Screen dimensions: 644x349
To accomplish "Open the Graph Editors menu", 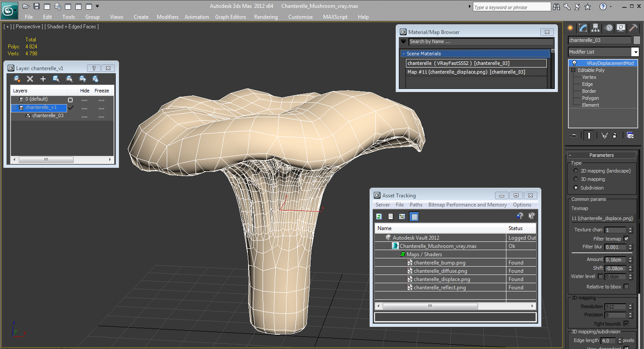I will [230, 17].
